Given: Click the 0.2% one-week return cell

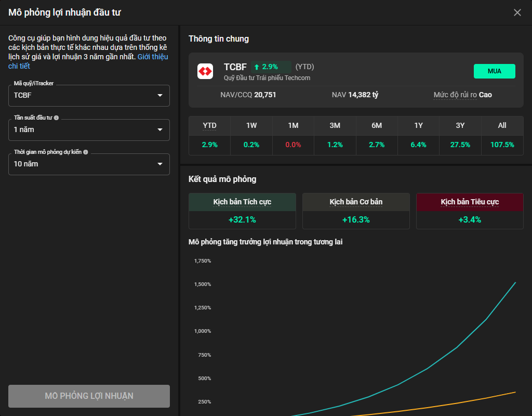Looking at the screenshot, I should click(x=251, y=145).
